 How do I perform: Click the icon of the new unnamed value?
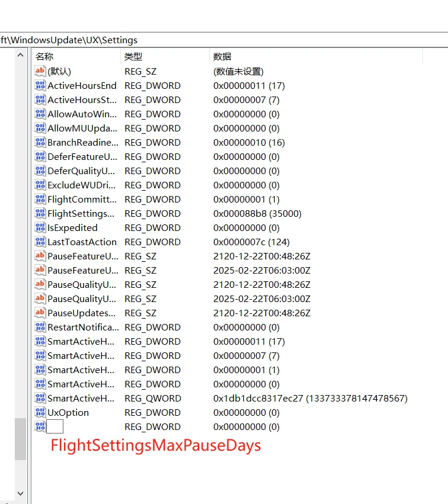pos(40,426)
